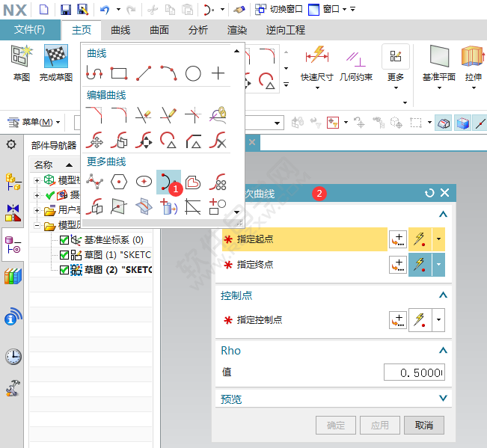This screenshot has width=487, height=448.
Task: Click Finish Sketch (完成草图) flag icon
Action: (56, 56)
